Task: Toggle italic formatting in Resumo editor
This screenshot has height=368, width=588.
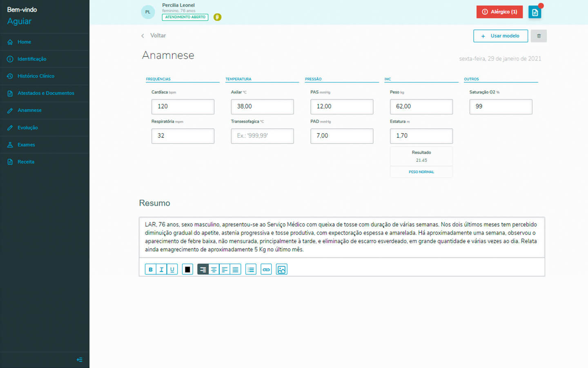Action: tap(161, 269)
